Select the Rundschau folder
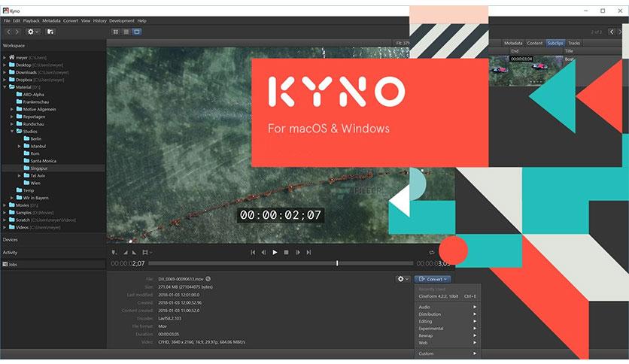The image size is (629, 364). 30,124
